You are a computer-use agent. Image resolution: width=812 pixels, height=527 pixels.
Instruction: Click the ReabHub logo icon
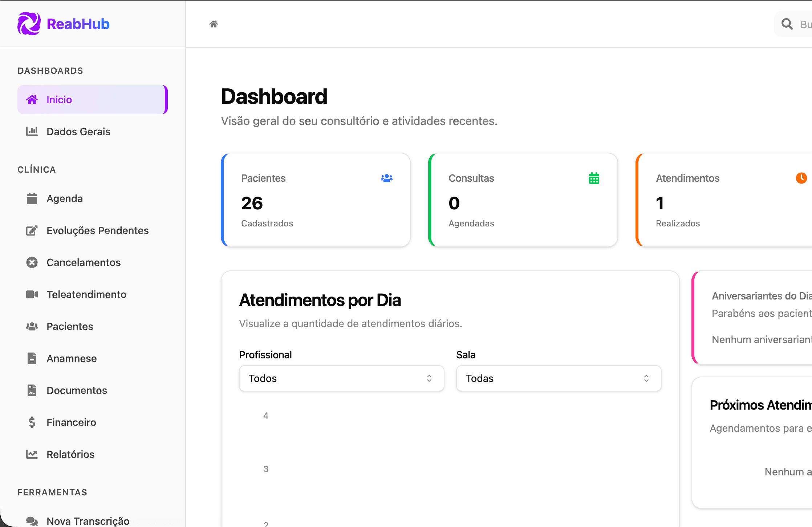click(x=29, y=23)
